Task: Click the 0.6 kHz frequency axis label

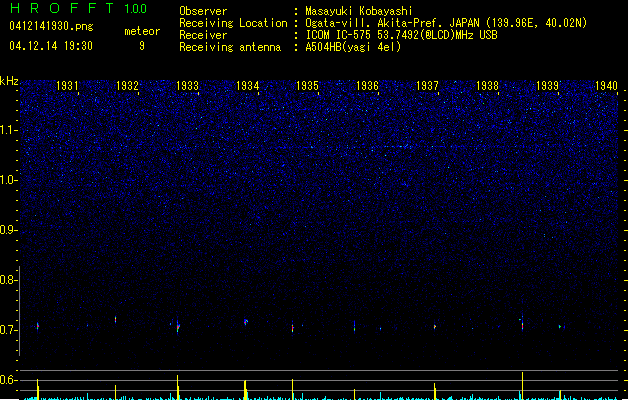Action: tap(8, 380)
